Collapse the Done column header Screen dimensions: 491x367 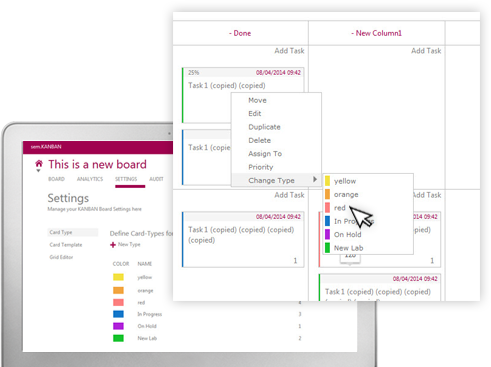[230, 33]
